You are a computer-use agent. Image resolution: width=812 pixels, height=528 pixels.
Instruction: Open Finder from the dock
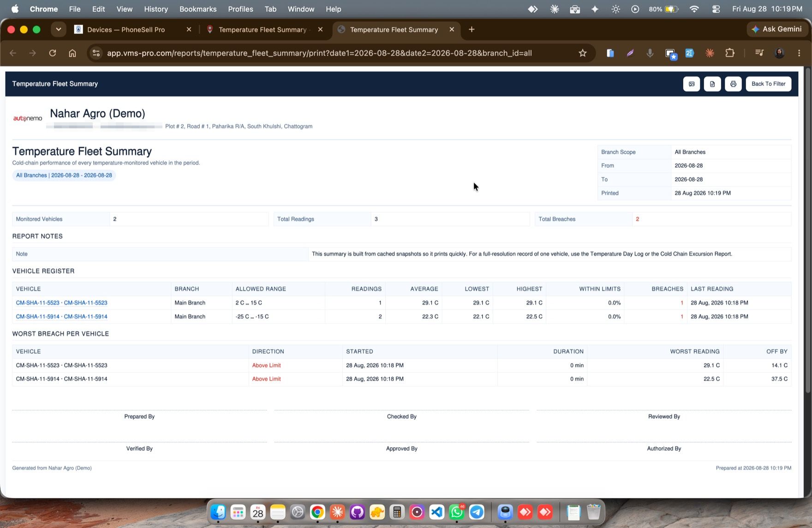[x=218, y=512]
